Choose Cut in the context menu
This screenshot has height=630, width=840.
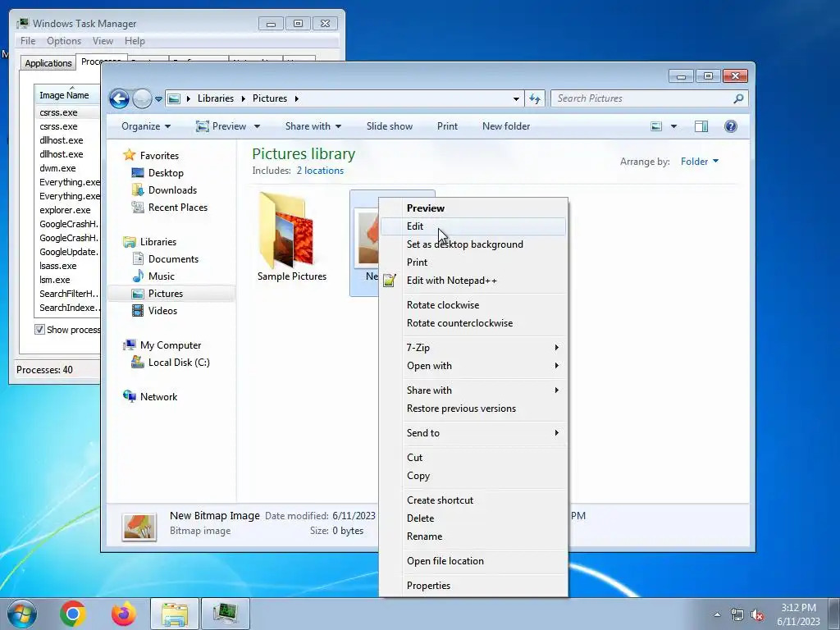coord(473,458)
